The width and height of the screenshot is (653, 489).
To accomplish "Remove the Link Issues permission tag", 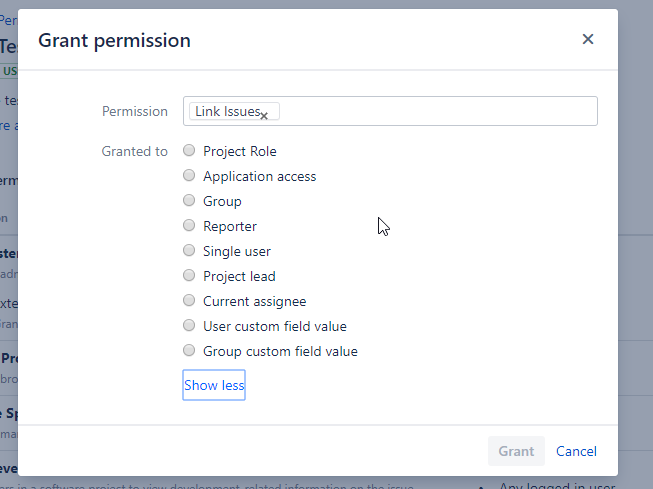I will [264, 116].
